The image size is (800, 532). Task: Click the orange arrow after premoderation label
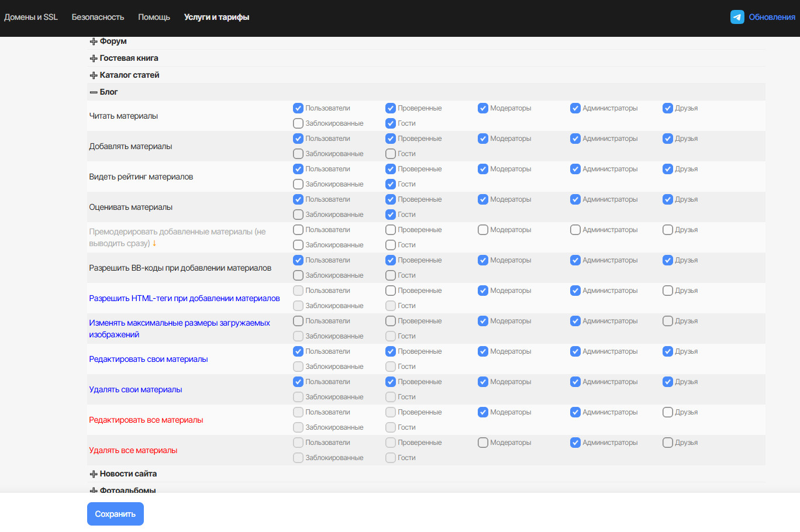click(154, 243)
